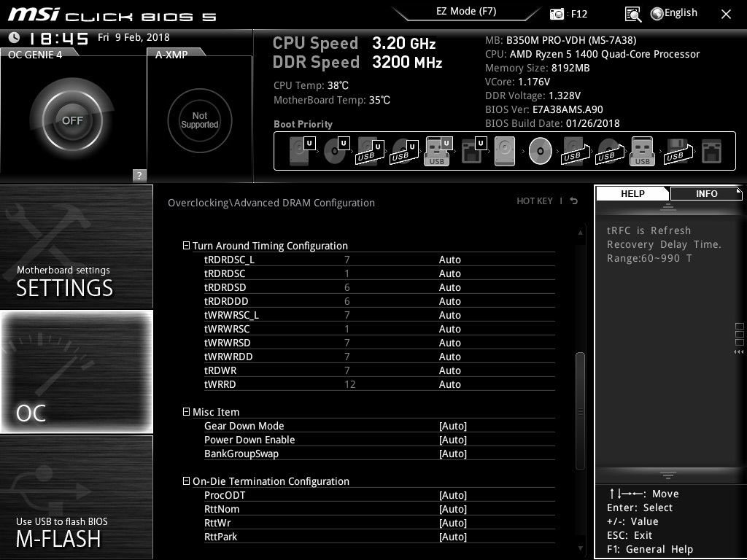This screenshot has height=560, width=747.
Task: Take a screenshot with the F12 camera icon
Action: tap(557, 14)
